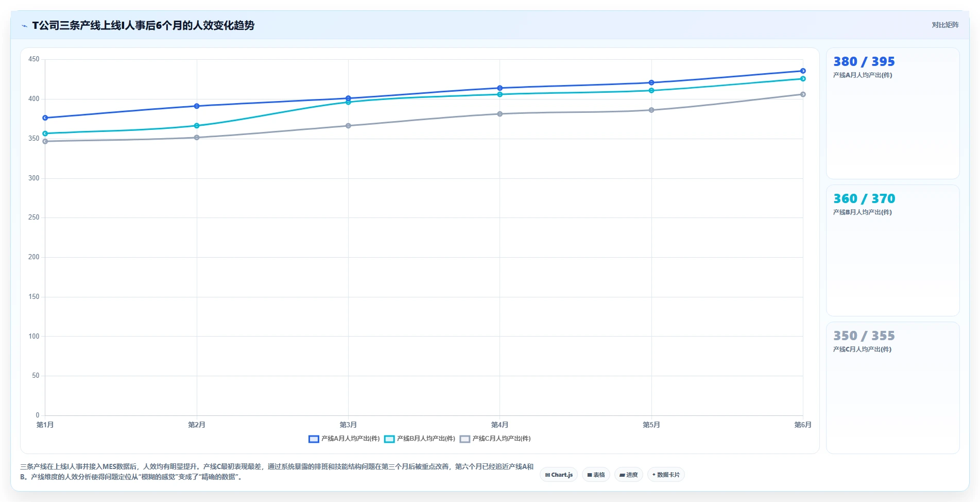
Task: Click the 第1月 x-axis label
Action: [x=45, y=425]
